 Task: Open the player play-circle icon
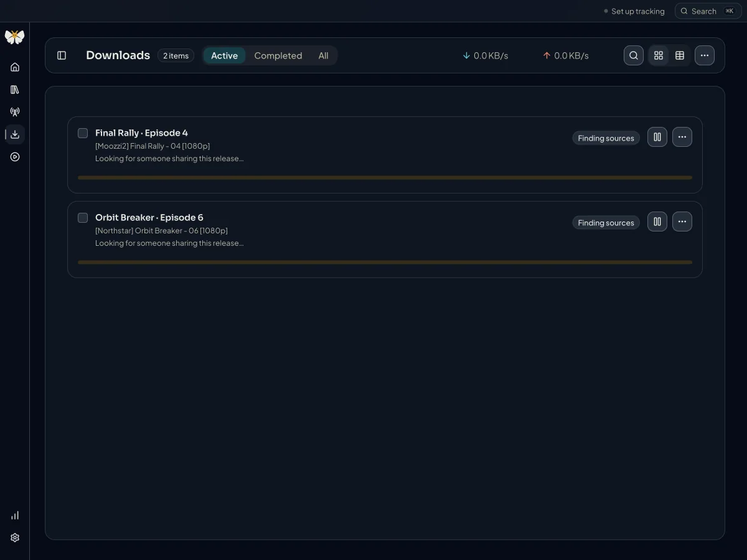pos(15,157)
